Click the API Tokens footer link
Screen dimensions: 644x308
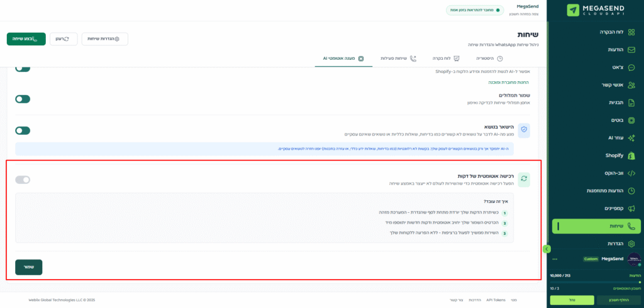click(x=496, y=300)
